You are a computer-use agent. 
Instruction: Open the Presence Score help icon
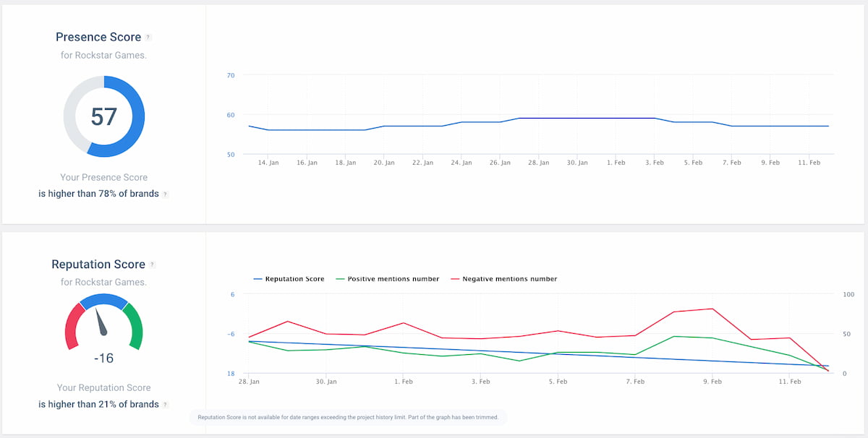pyautogui.click(x=148, y=36)
